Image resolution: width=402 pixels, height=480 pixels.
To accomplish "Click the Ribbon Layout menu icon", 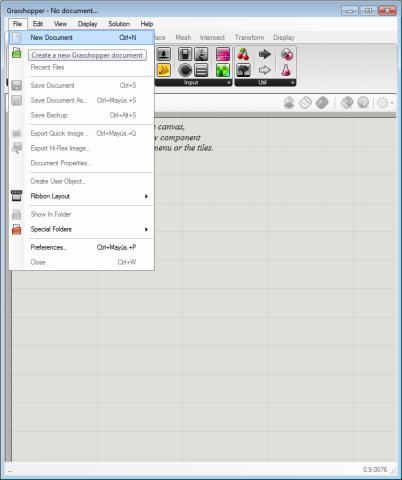I will pyautogui.click(x=17, y=196).
